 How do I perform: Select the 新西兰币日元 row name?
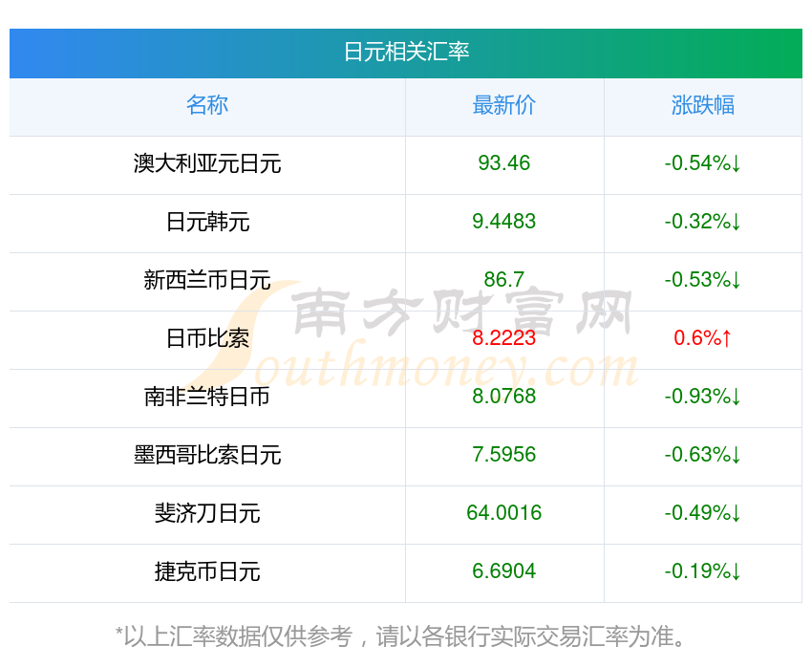pos(207,280)
